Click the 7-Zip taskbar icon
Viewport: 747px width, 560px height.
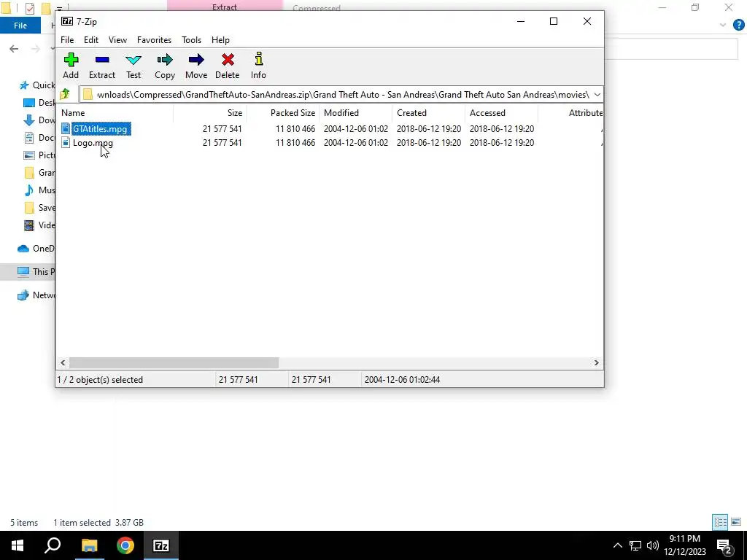tap(161, 545)
